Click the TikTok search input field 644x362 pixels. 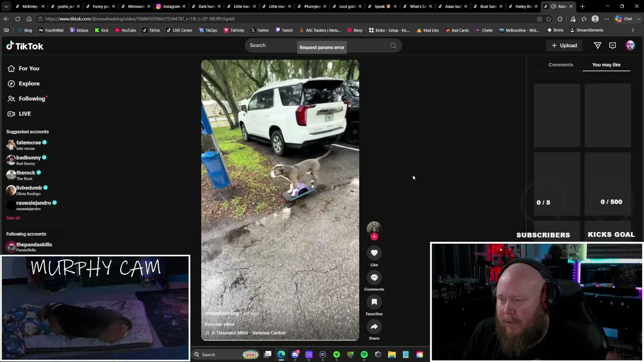click(317, 46)
